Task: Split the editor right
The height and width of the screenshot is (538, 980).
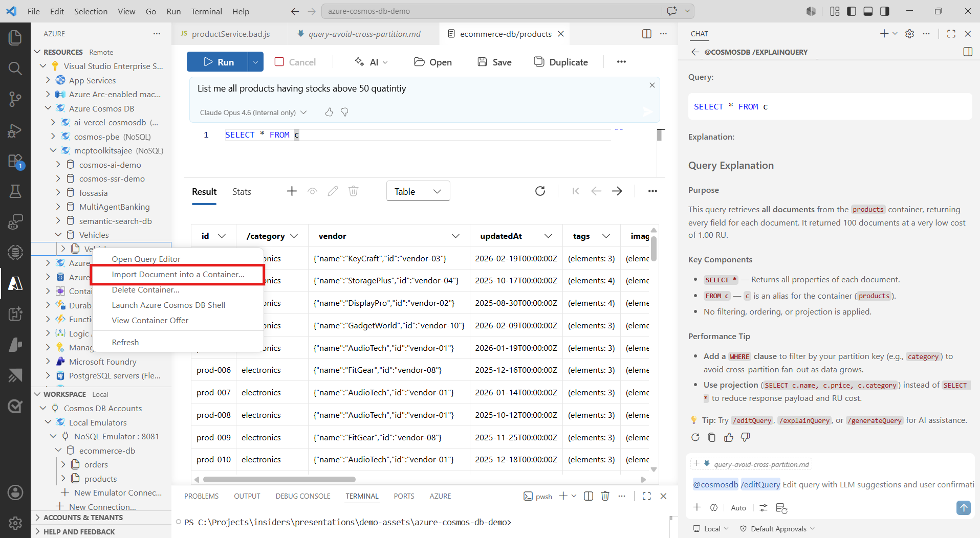Action: tap(647, 34)
